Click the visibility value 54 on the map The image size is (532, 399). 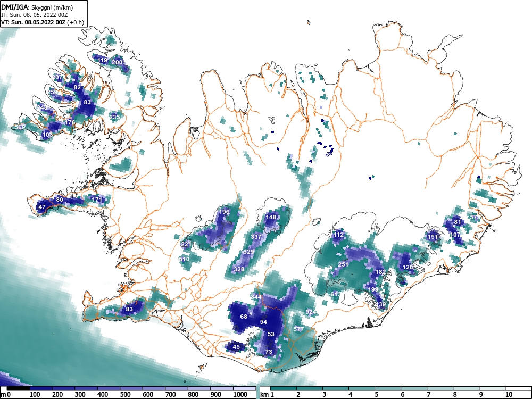click(x=264, y=322)
